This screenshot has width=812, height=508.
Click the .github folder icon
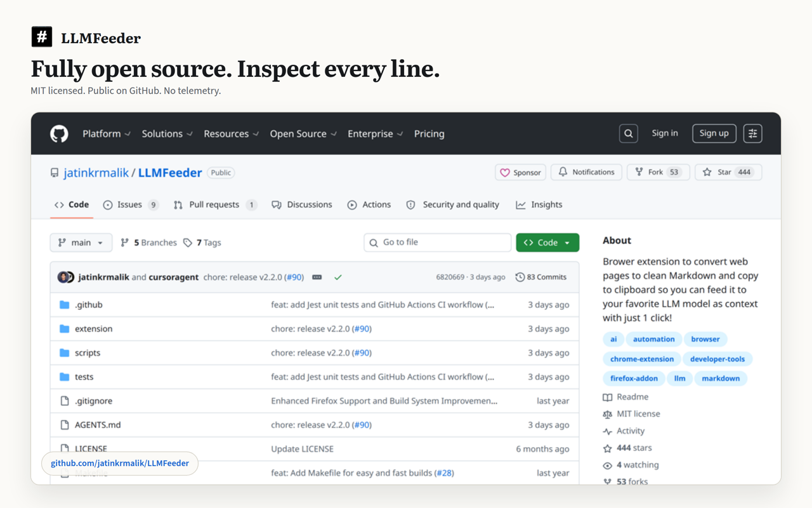[64, 305]
